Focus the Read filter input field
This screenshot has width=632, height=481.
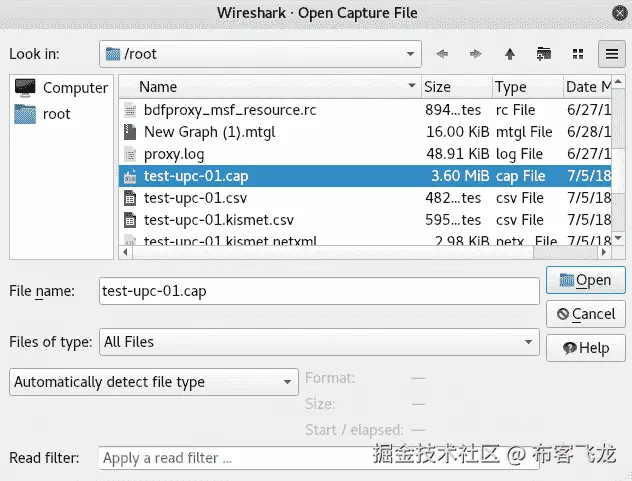pyautogui.click(x=319, y=458)
